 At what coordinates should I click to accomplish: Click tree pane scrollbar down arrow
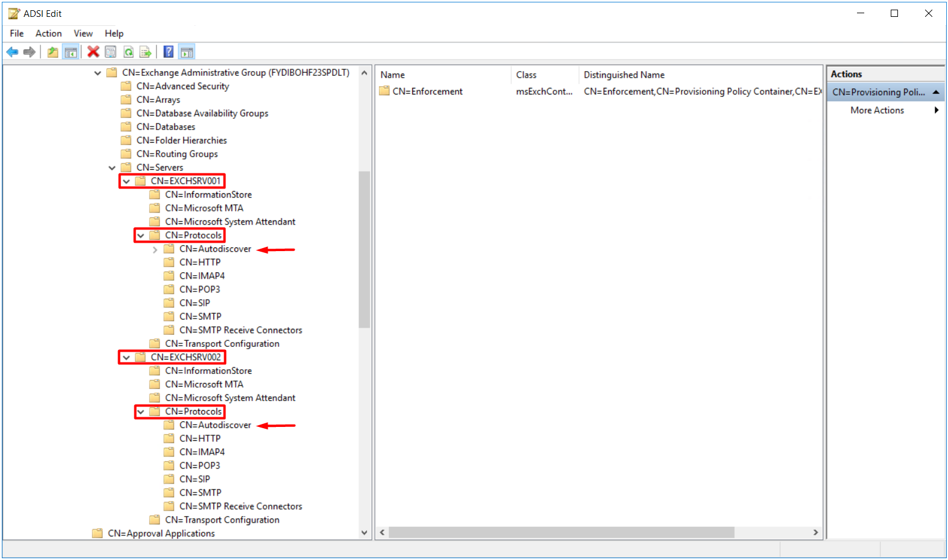tap(364, 532)
